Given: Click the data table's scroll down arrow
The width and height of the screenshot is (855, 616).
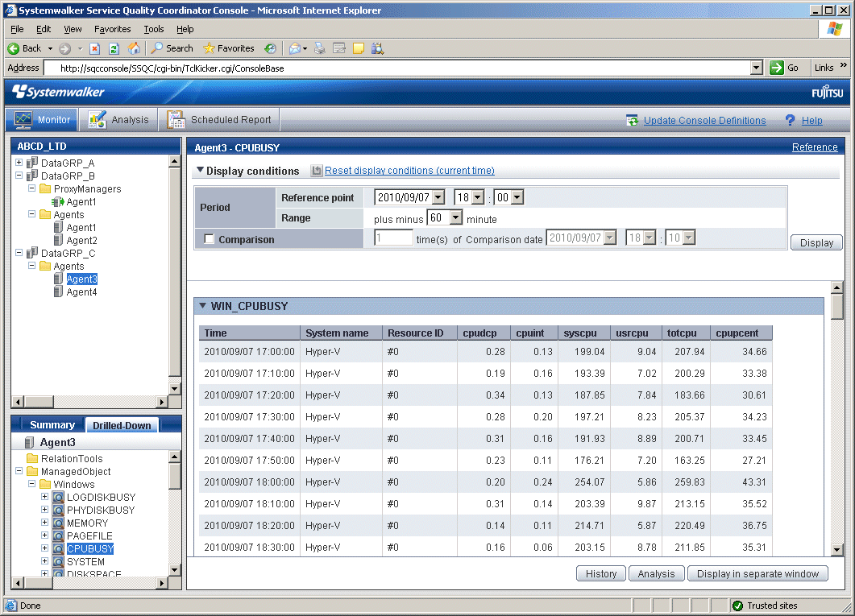Looking at the screenshot, I should pyautogui.click(x=837, y=549).
